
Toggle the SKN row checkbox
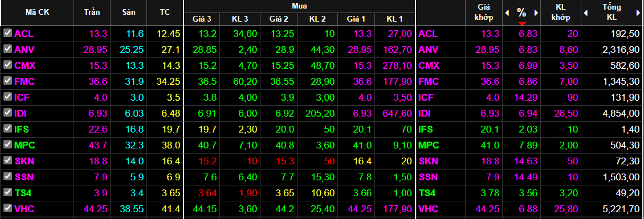(x=7, y=160)
